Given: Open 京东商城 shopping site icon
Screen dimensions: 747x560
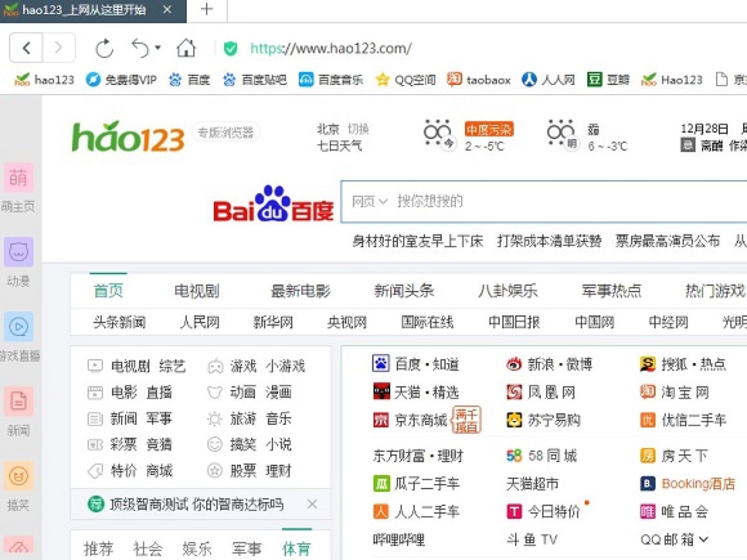Looking at the screenshot, I should [380, 420].
